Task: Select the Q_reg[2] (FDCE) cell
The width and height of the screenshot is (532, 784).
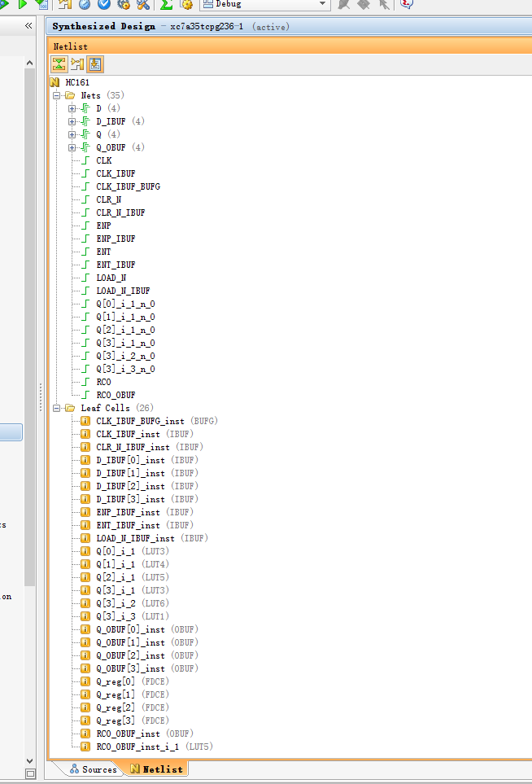Action: point(133,707)
